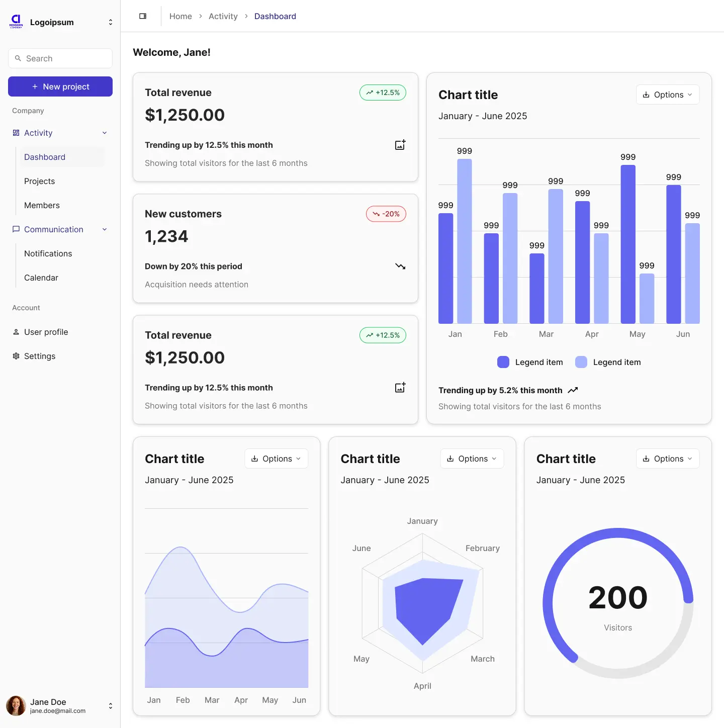Click the Communication chat bubble icon
Image resolution: width=724 pixels, height=728 pixels.
click(15, 229)
